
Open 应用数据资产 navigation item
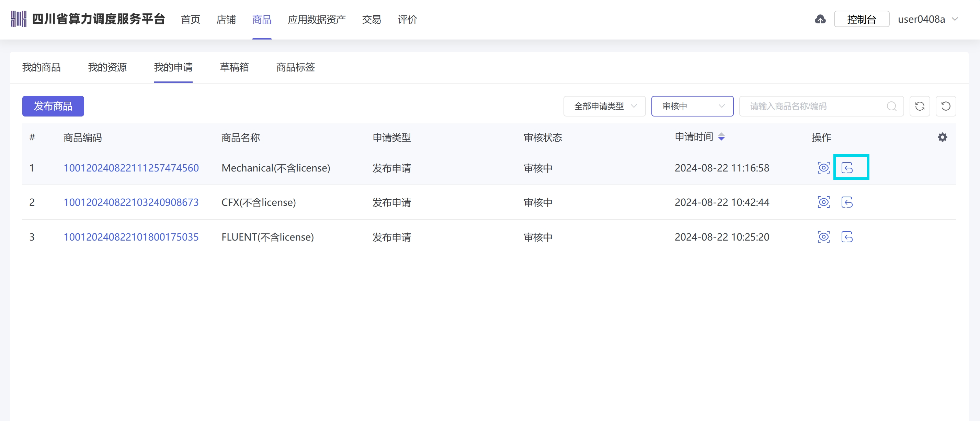tap(317, 19)
